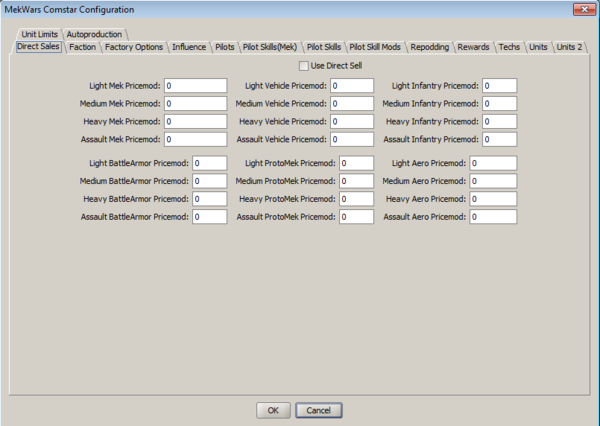Go to the Pilots tab
The width and height of the screenshot is (600, 426).
[225, 47]
